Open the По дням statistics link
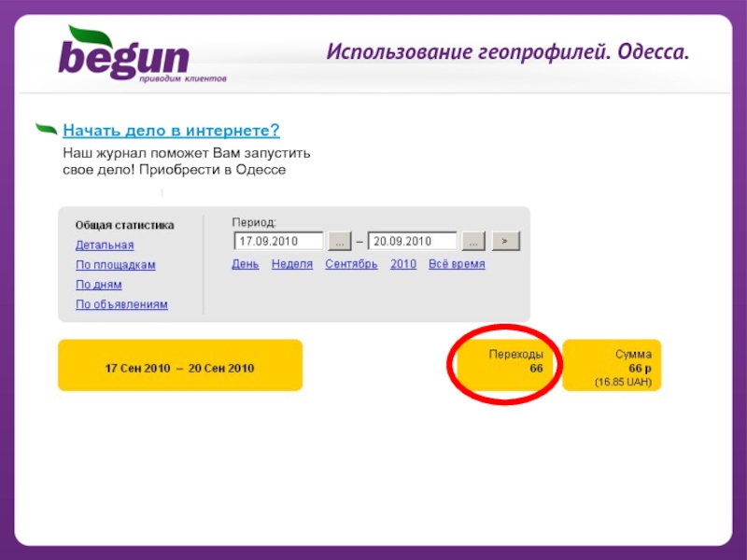Screen dimensions: 747x560 tap(99, 285)
